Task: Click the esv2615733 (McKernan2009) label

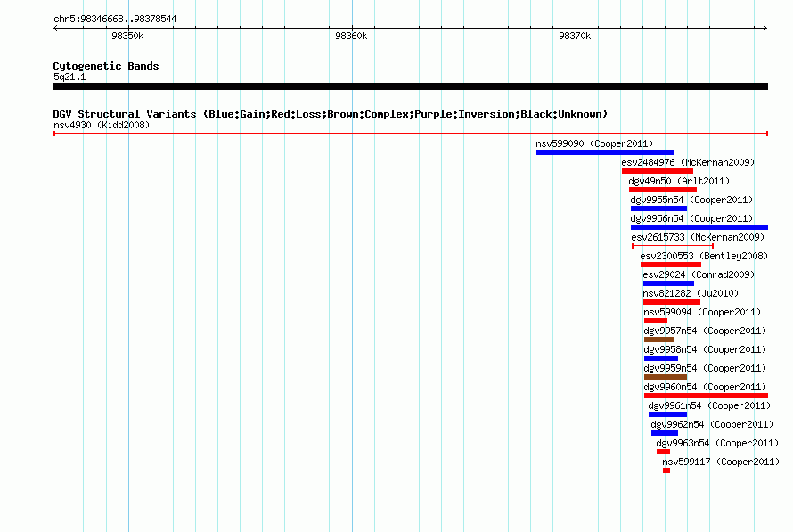Action: (698, 237)
